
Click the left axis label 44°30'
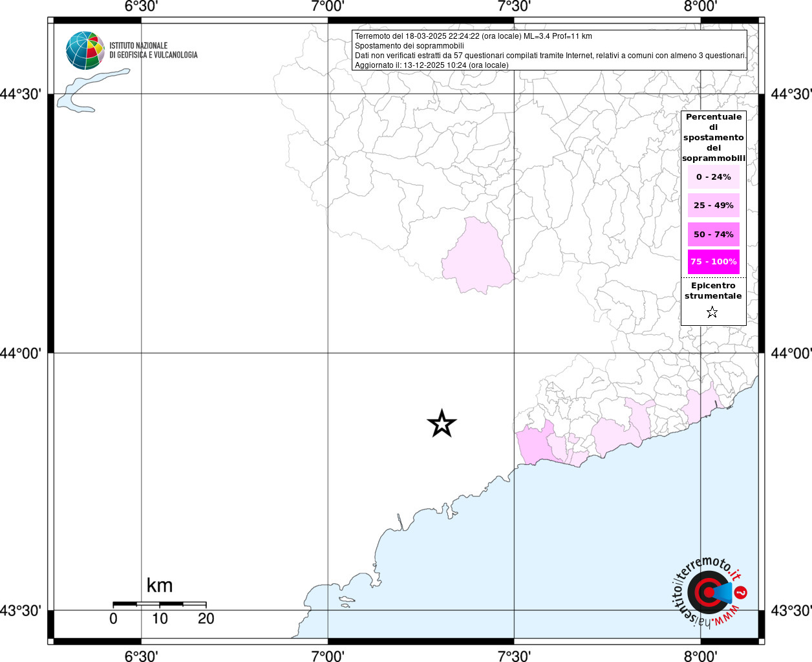tap(21, 94)
